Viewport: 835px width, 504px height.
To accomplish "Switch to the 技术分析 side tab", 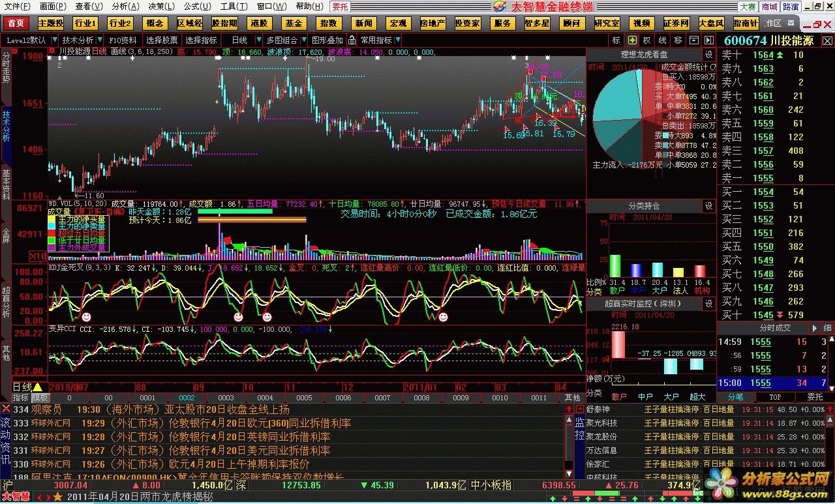I will pyautogui.click(x=6, y=125).
